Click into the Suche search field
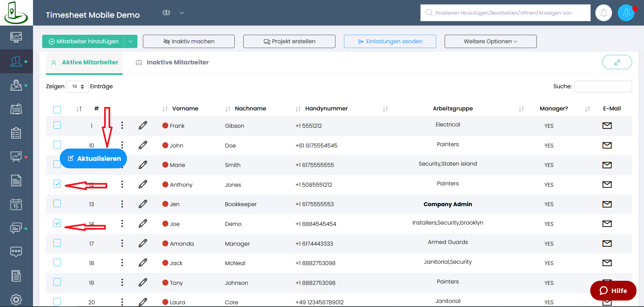Viewport: 644px width, 307px height. [603, 87]
